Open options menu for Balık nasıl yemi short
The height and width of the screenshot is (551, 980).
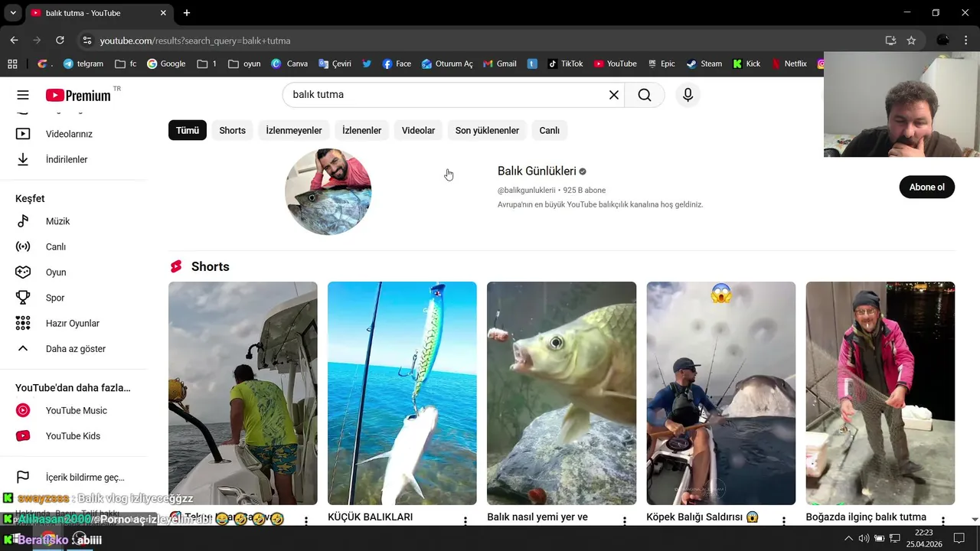tap(624, 520)
